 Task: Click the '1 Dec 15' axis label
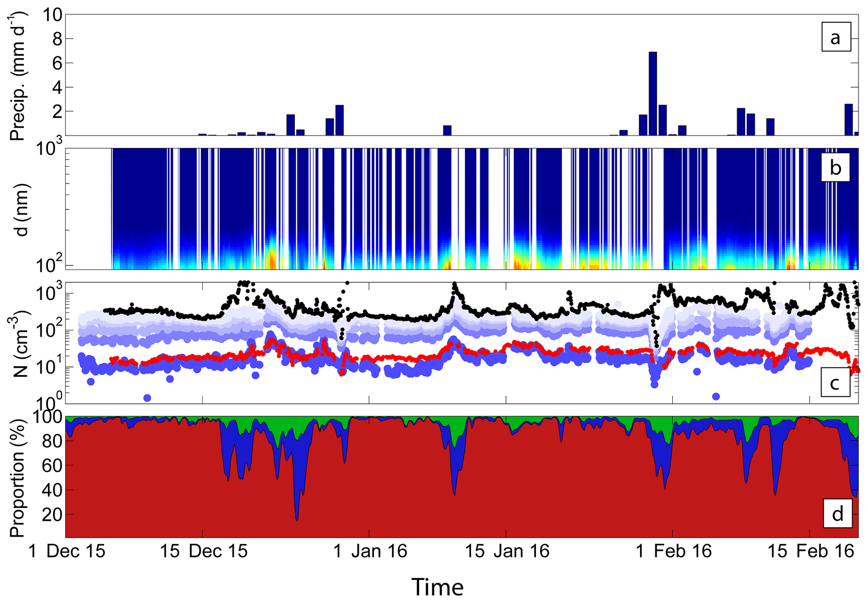(x=67, y=551)
